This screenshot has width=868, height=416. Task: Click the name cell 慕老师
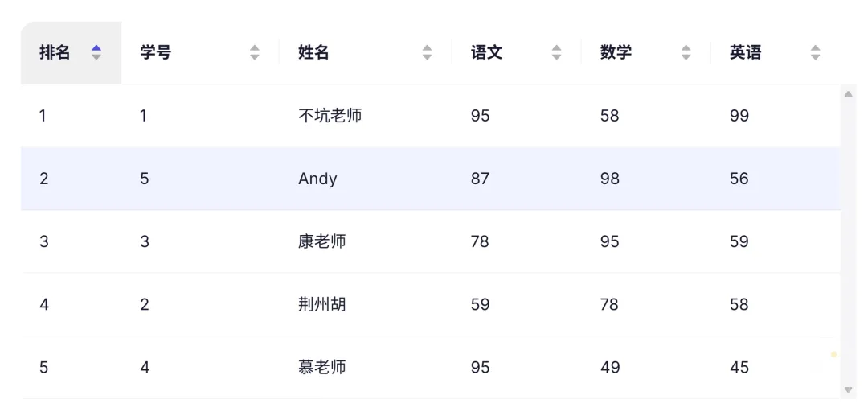tap(321, 367)
